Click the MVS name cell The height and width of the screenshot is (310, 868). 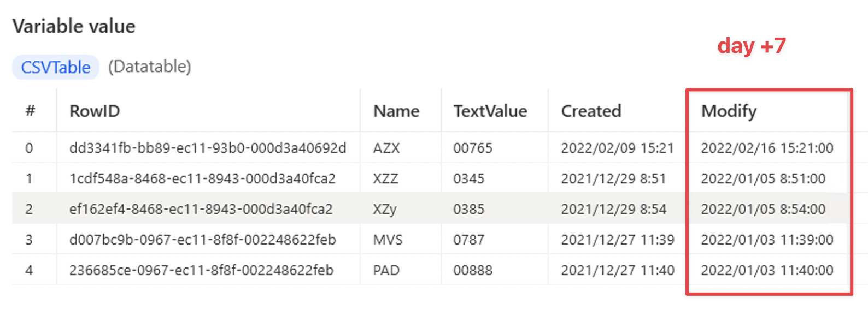tap(388, 240)
